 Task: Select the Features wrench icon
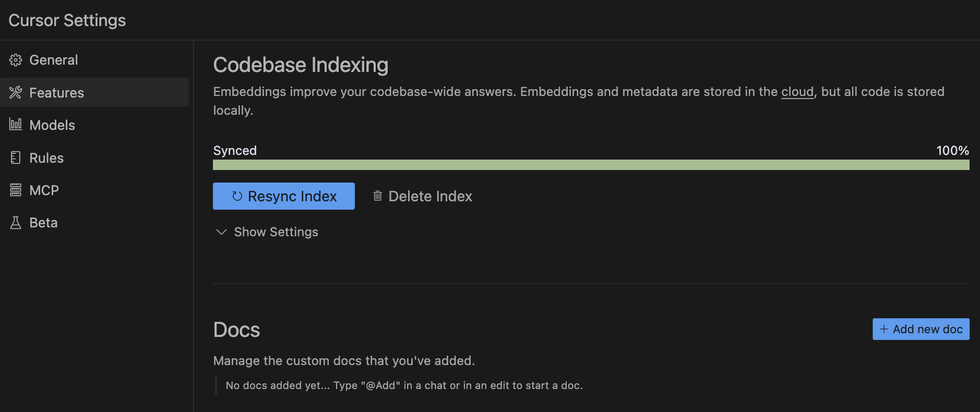(16, 92)
